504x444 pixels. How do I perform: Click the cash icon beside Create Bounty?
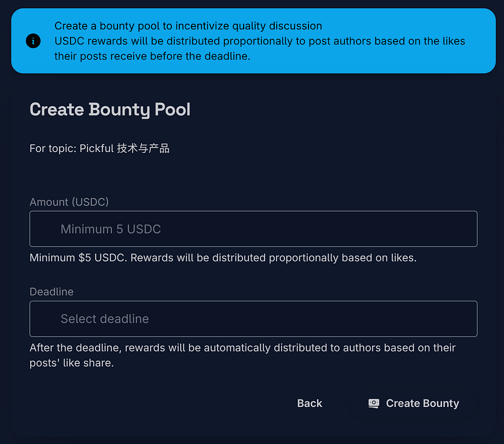coord(374,404)
